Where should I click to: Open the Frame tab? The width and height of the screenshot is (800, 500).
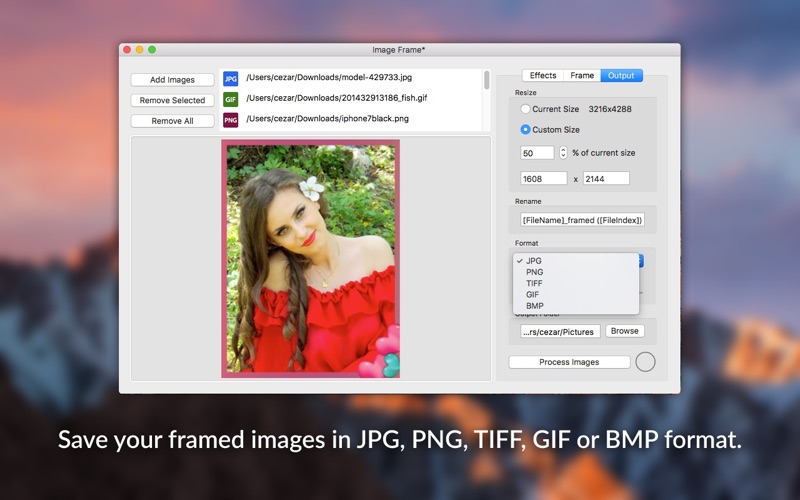tap(582, 76)
